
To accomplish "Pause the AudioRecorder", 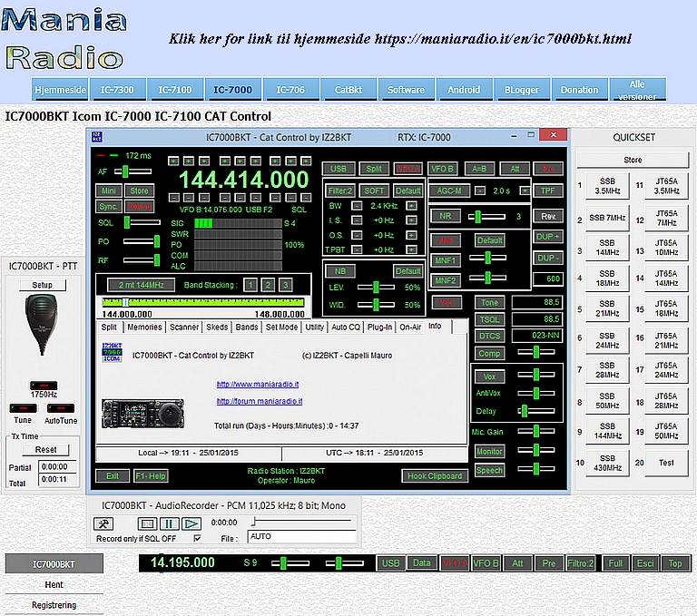I will [x=169, y=524].
